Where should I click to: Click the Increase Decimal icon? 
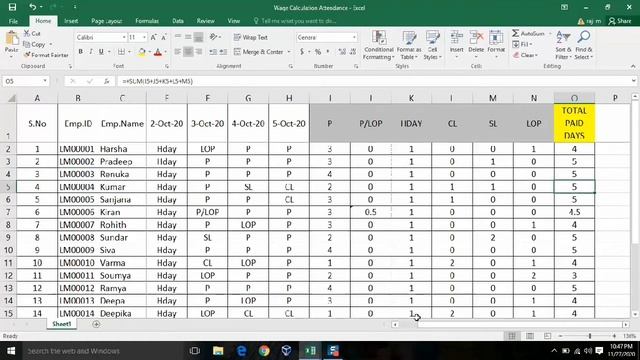pos(342,52)
